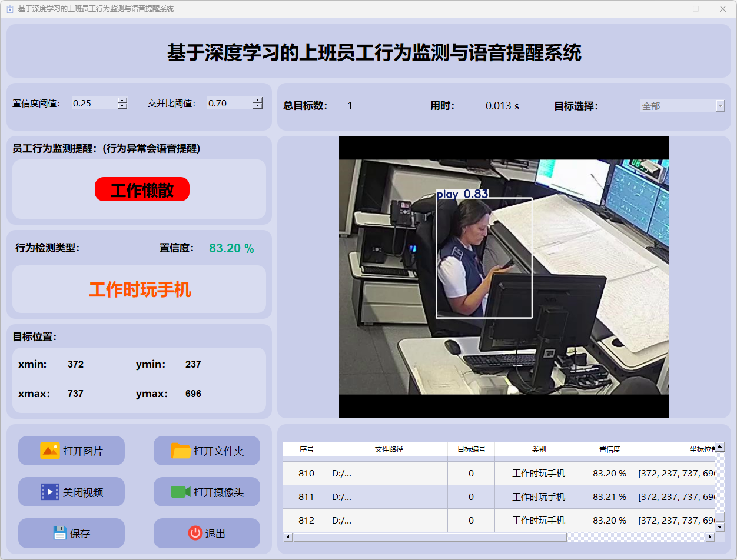Screen dimensions: 737x560
Task: Click the horizontal scrollbar right arrow
Action: 710,537
